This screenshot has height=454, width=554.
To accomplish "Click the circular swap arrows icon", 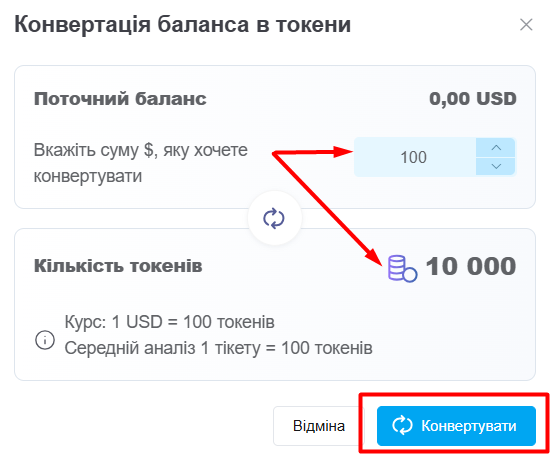I will [274, 218].
